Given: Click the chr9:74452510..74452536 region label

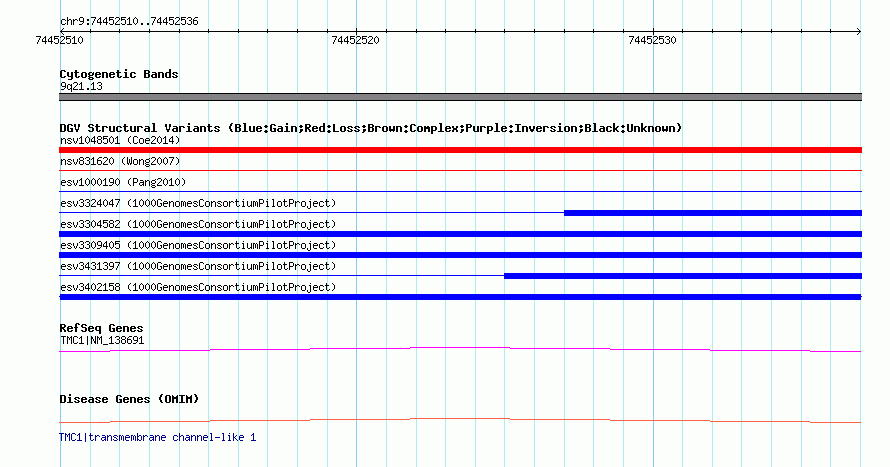Looking at the screenshot, I should [129, 21].
